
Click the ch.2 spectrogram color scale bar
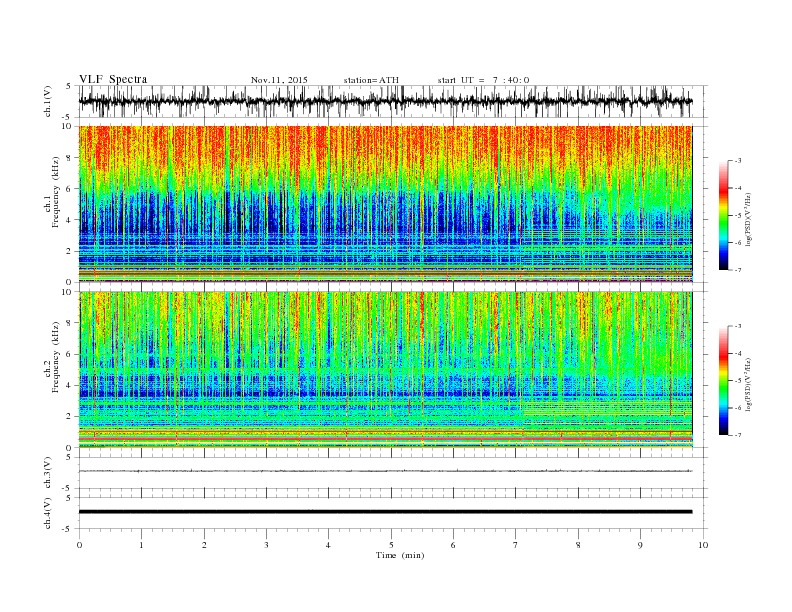(724, 381)
